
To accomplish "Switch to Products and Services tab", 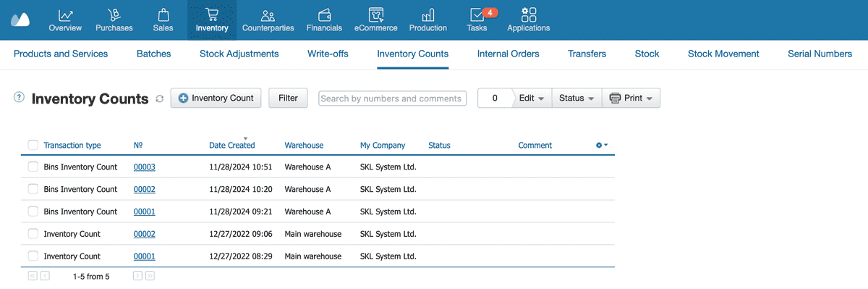I will point(61,54).
